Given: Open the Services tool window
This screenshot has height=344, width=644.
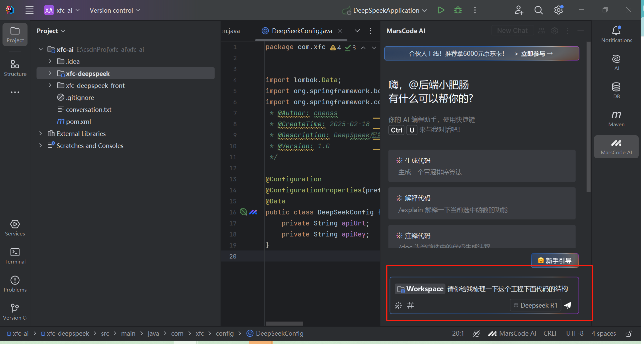Looking at the screenshot, I should (15, 228).
